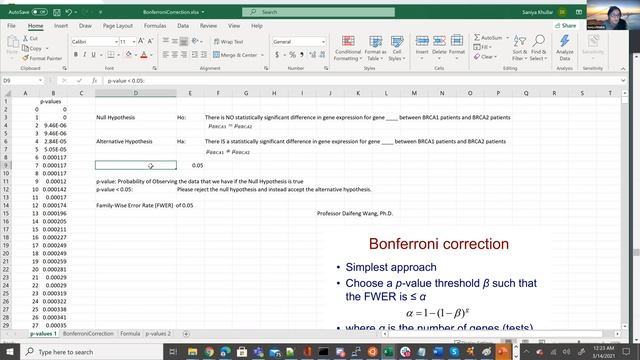Screen dimensions: 640x360
Task: Toggle the AutoSave switch
Action: pos(40,12)
